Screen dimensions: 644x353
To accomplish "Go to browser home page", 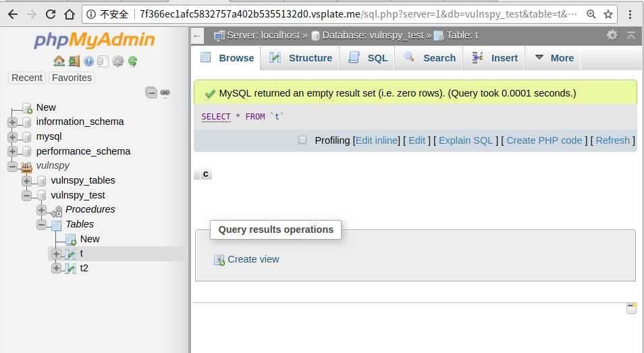I will click(x=70, y=14).
